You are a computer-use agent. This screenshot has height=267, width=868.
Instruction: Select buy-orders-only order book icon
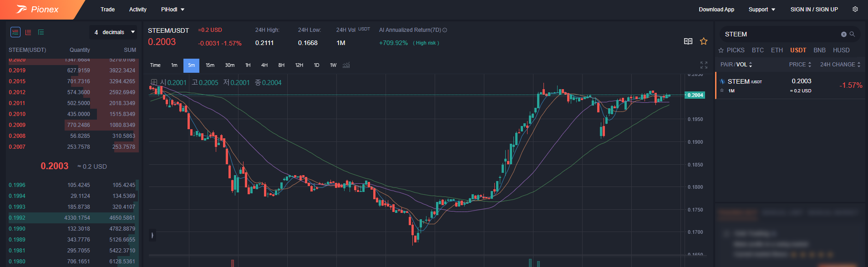click(41, 32)
